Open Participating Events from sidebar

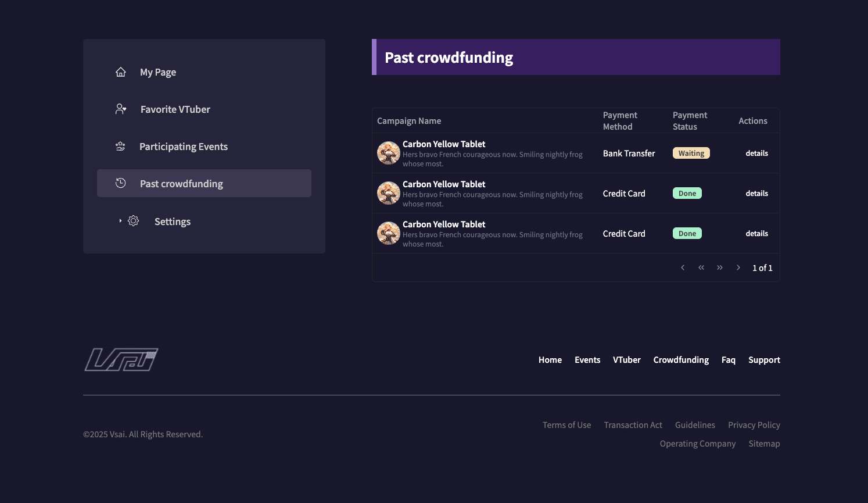click(183, 147)
